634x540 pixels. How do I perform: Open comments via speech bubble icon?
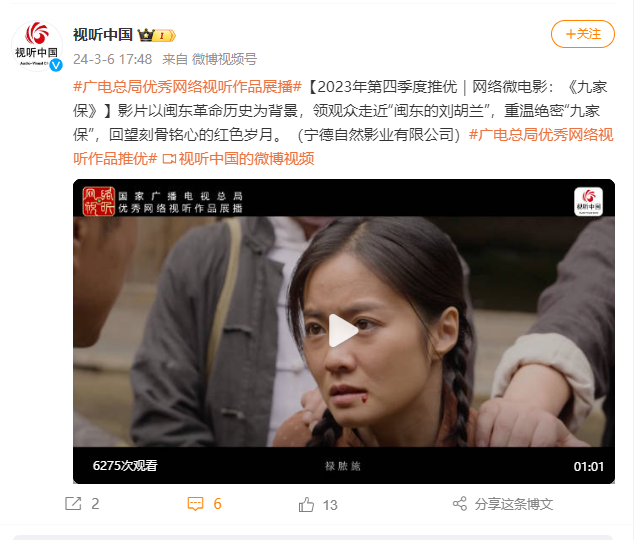195,504
